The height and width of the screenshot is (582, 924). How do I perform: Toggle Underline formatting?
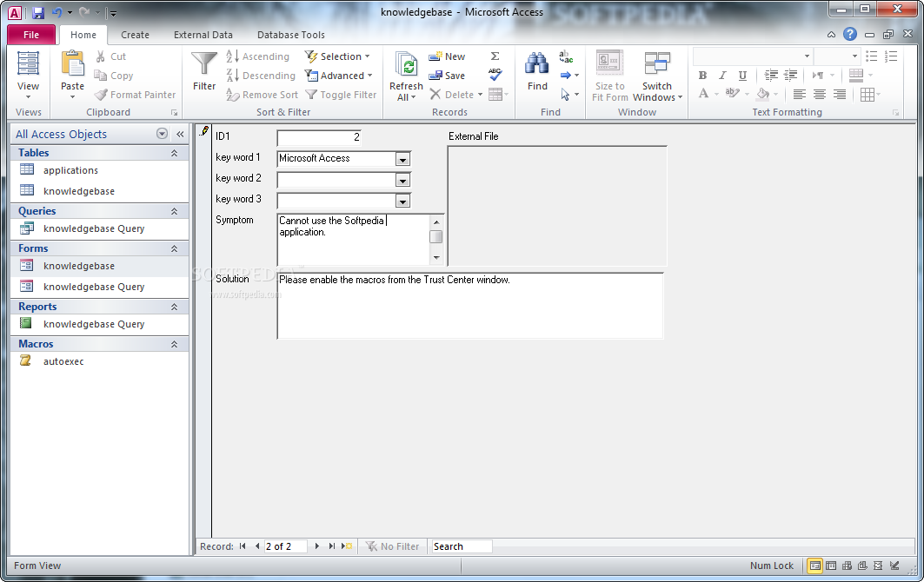(742, 76)
